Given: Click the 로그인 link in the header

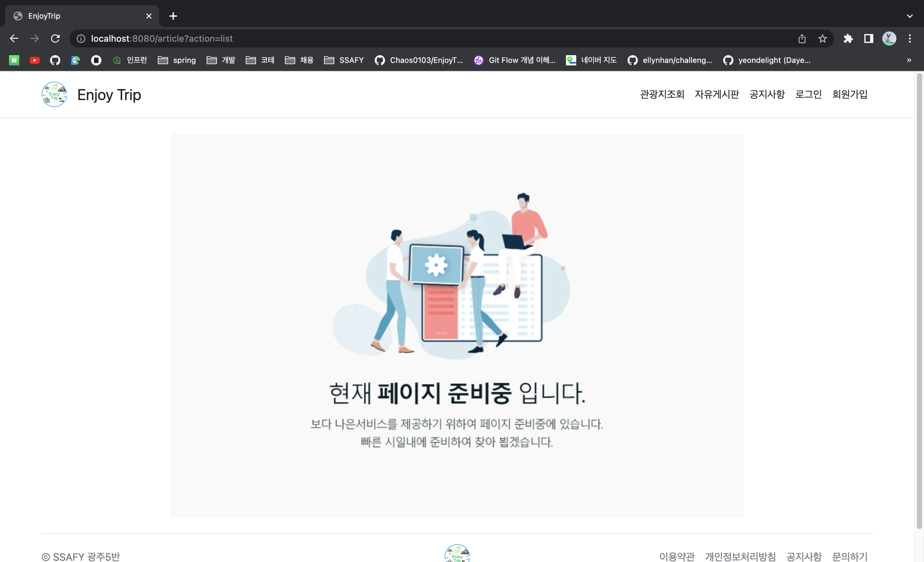Looking at the screenshot, I should click(808, 94).
